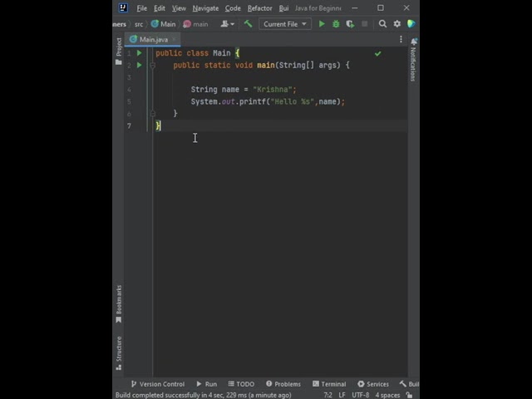
Task: Click the main method breadcrumb
Action: tap(196, 24)
